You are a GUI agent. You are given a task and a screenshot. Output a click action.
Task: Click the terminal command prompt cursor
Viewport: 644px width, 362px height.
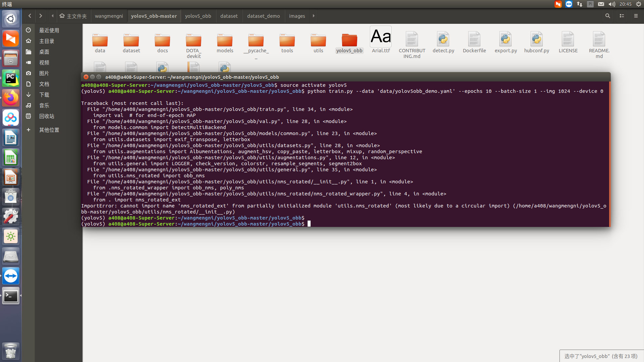click(x=309, y=224)
